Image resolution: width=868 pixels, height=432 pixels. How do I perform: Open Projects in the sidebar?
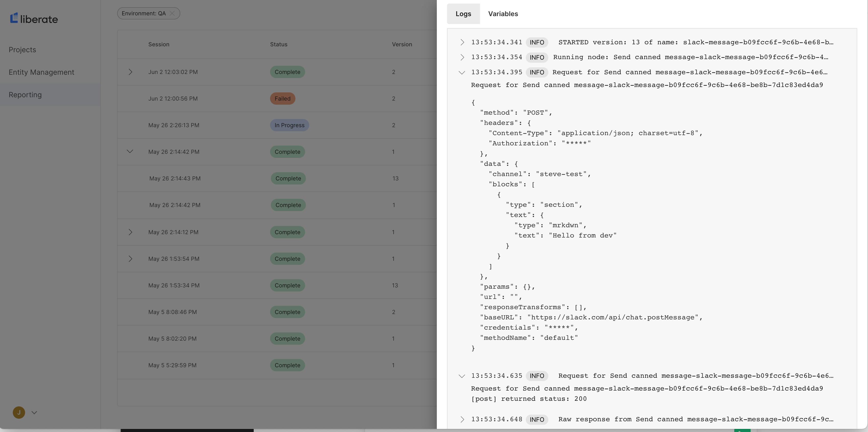click(22, 50)
